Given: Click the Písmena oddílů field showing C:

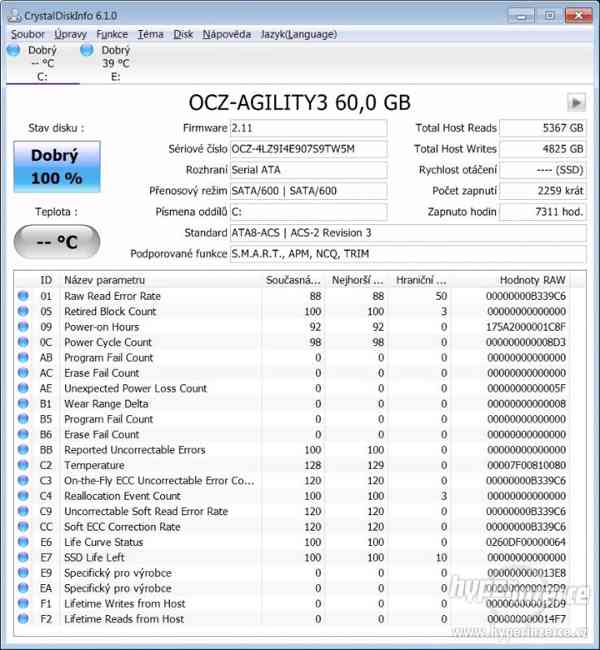Looking at the screenshot, I should 309,212.
